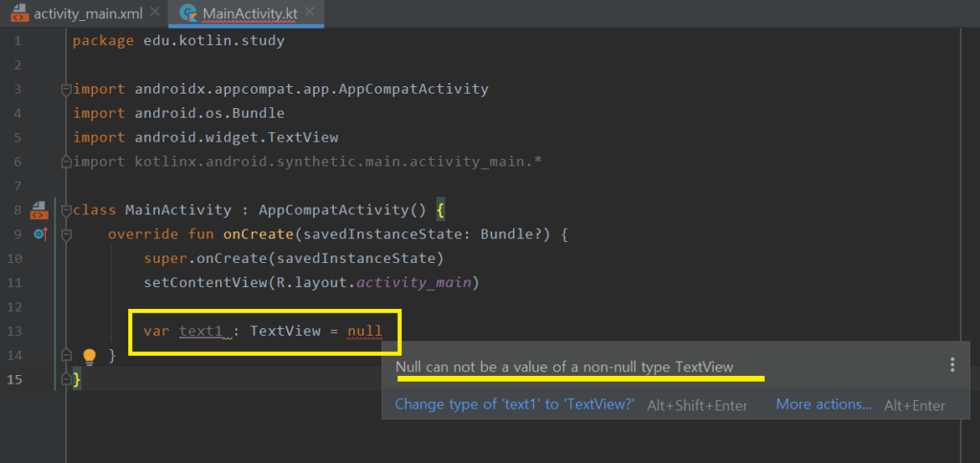Collapse the import block fold marker
The image size is (980, 463).
pos(66,89)
